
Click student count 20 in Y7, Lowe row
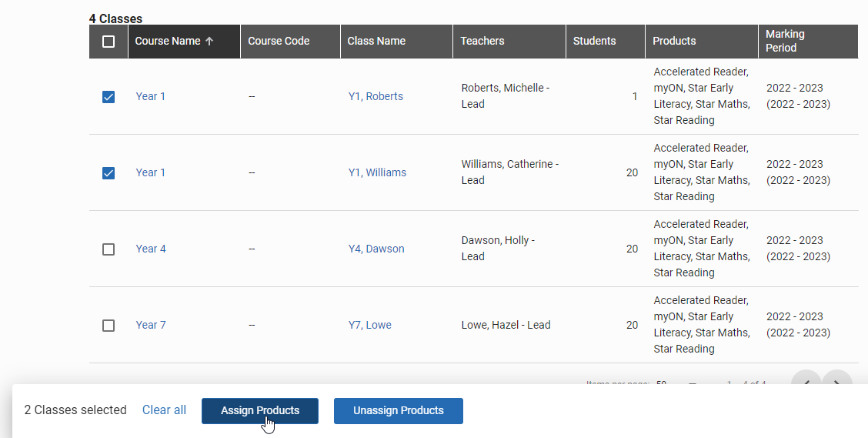click(x=633, y=325)
